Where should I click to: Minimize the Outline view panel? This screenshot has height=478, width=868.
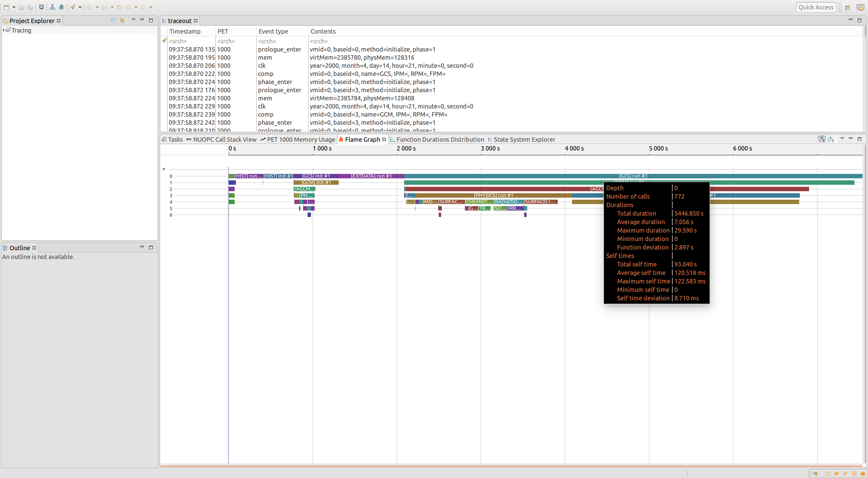pyautogui.click(x=142, y=247)
